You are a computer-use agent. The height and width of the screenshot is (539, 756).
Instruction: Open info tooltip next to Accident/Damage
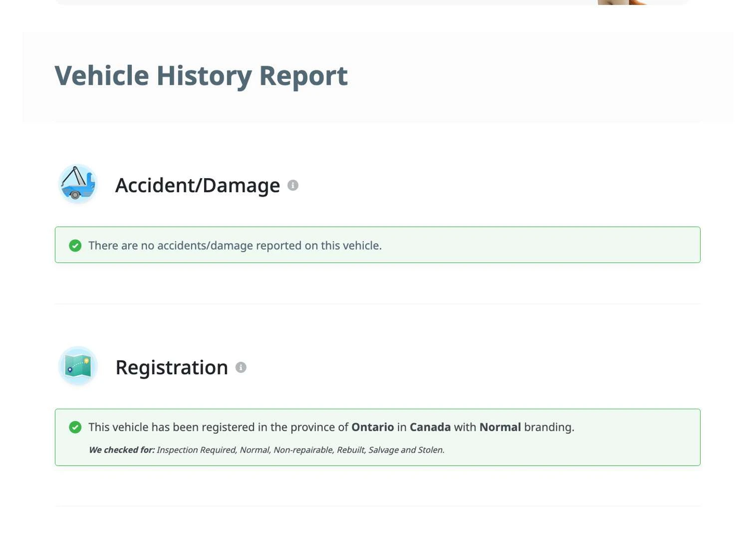tap(293, 185)
